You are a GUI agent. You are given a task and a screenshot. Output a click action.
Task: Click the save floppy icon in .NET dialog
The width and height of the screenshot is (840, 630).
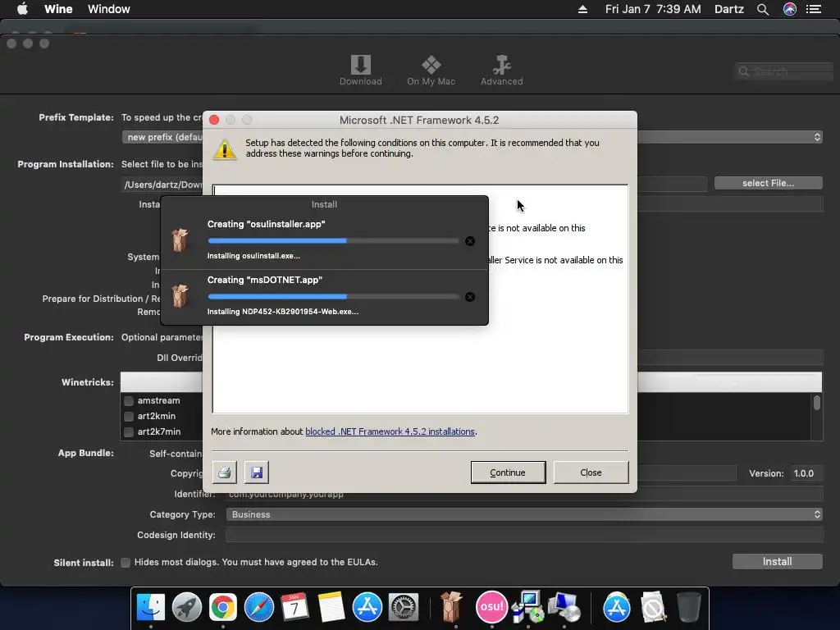(x=257, y=472)
